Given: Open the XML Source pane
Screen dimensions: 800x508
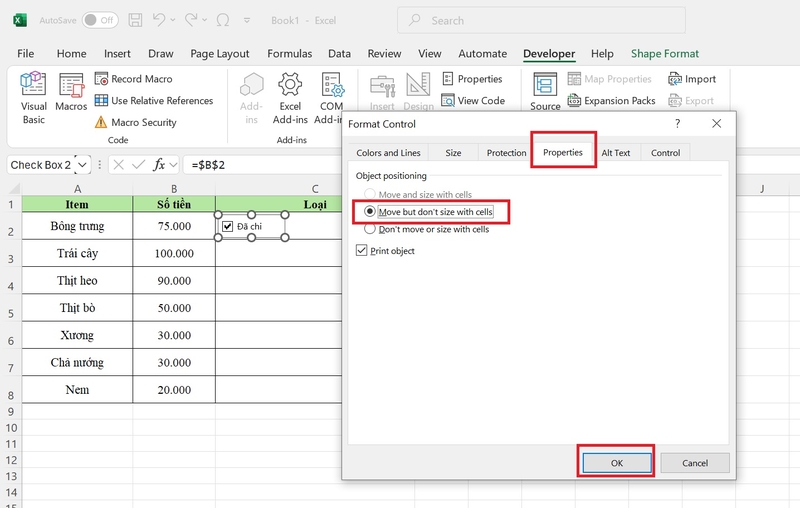Looking at the screenshot, I should [x=545, y=92].
